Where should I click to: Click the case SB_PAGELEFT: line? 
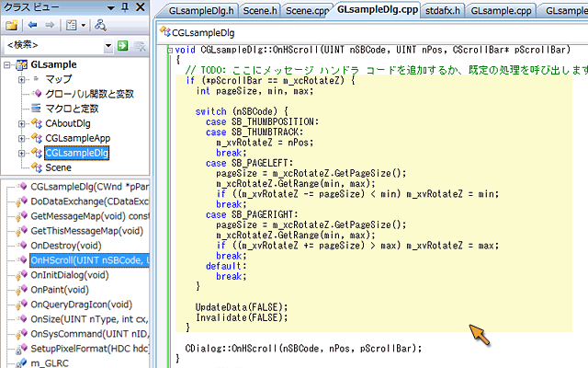[249, 163]
